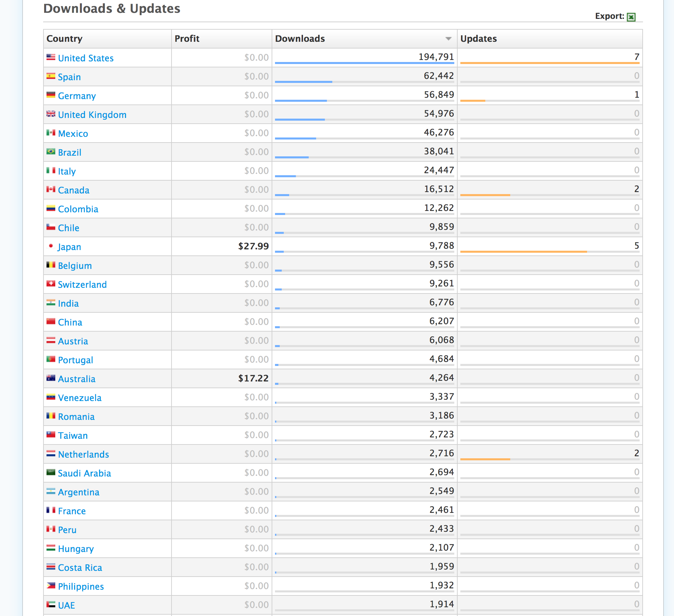Click the Excel export icon
This screenshot has height=616, width=674.
point(631,17)
